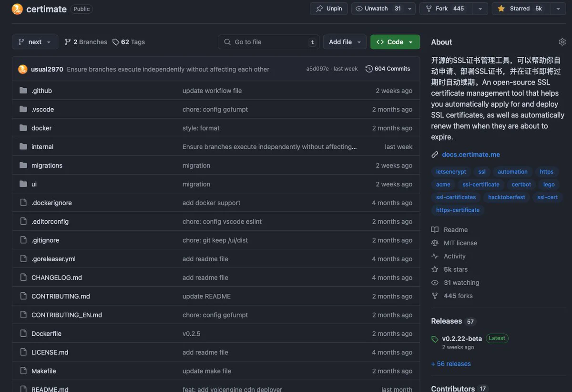Click the docker folder icon
The image size is (572, 392).
[x=23, y=128]
